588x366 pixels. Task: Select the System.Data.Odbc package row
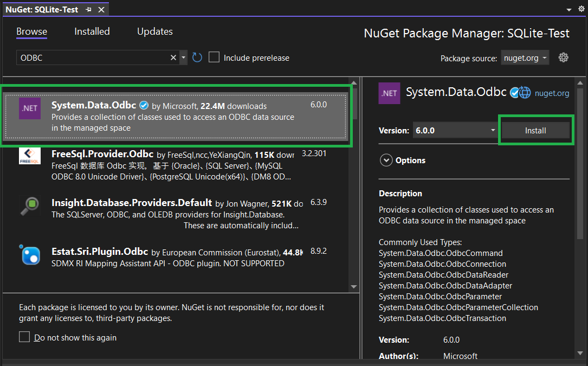176,116
